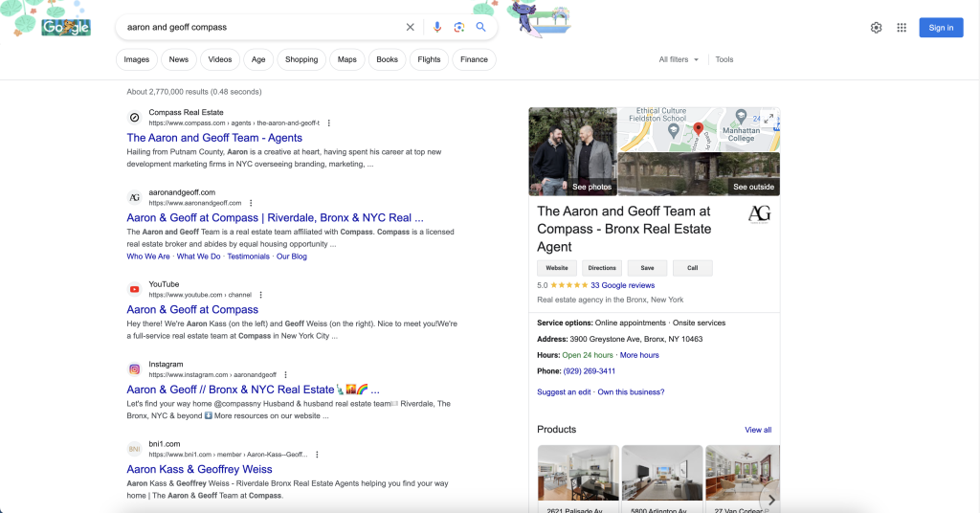Click the Google doodle logo
980x513 pixels.
[x=66, y=27]
